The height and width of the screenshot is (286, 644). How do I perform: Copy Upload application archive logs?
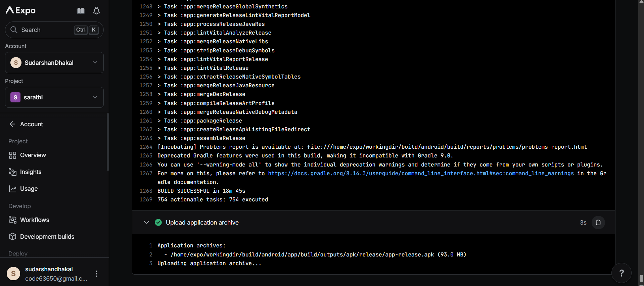pyautogui.click(x=598, y=223)
